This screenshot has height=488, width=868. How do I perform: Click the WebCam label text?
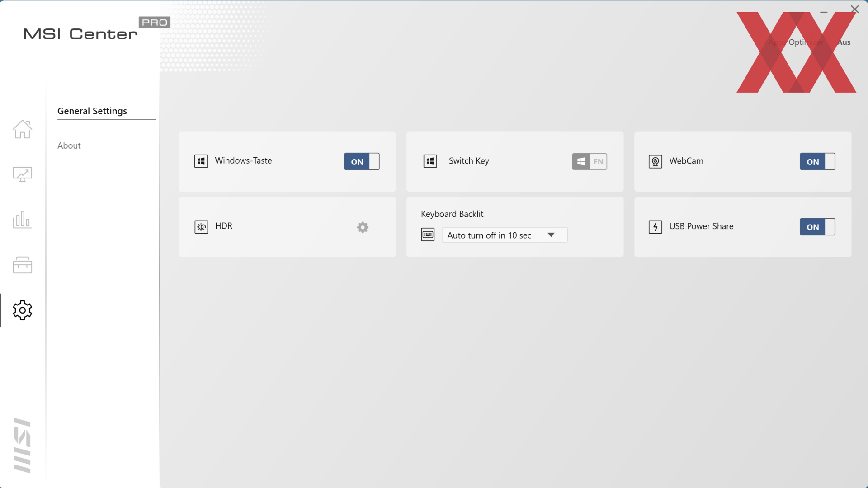pos(686,161)
